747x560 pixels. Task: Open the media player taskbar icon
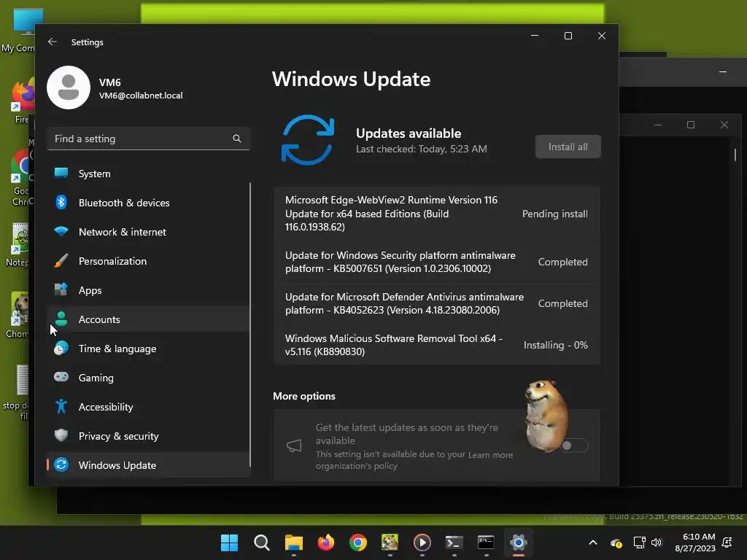click(x=422, y=542)
